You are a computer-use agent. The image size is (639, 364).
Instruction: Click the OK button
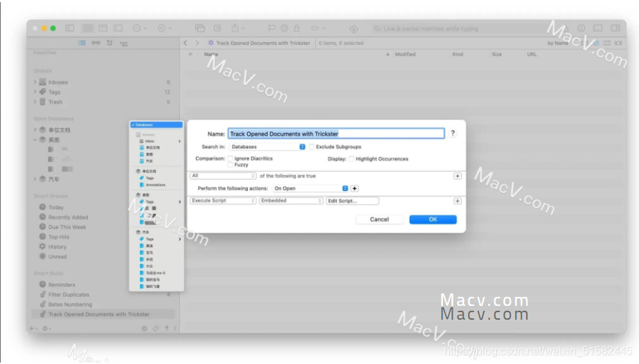(433, 219)
